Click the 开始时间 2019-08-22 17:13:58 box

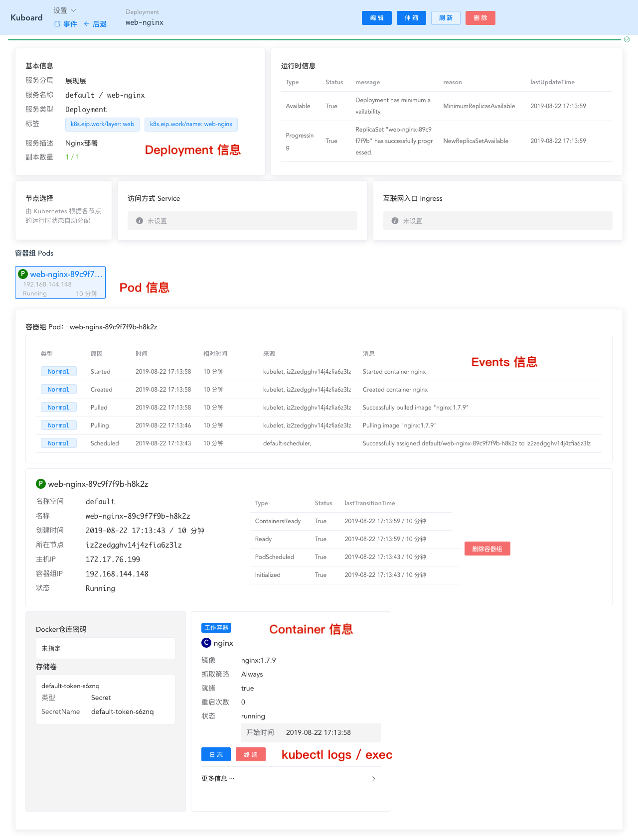[x=311, y=732]
